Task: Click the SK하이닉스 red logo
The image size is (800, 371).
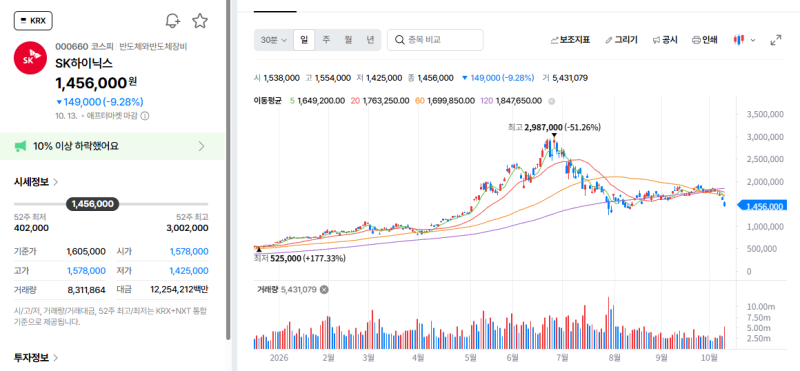Action: tap(31, 58)
